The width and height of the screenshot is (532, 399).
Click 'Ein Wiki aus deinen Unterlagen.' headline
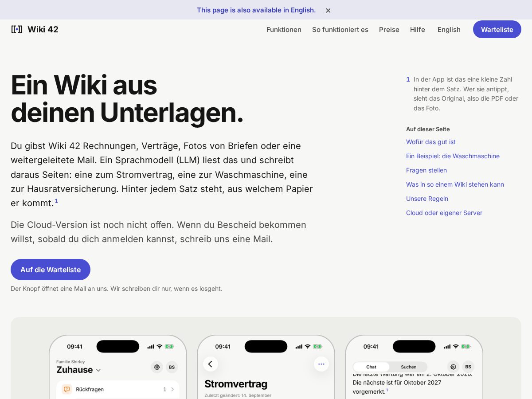127,99
